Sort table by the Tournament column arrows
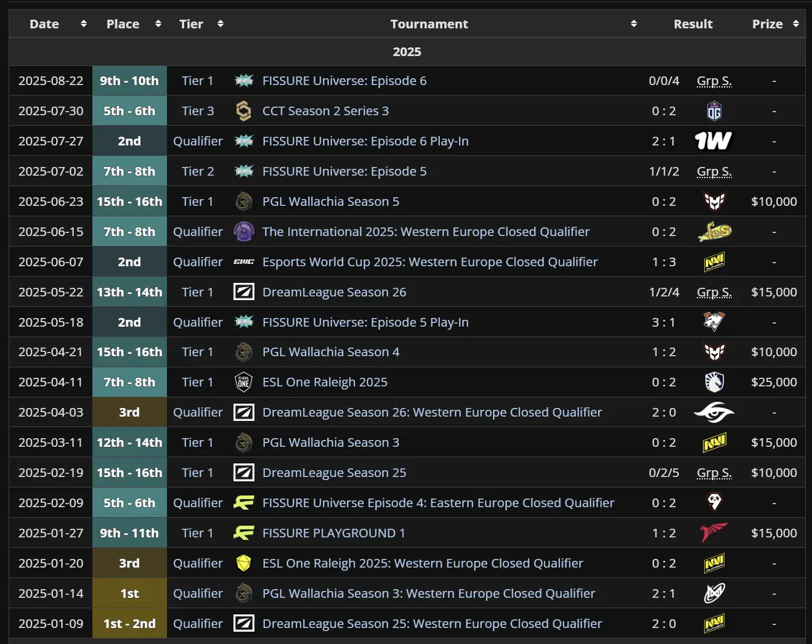The width and height of the screenshot is (812, 644). 634,23
